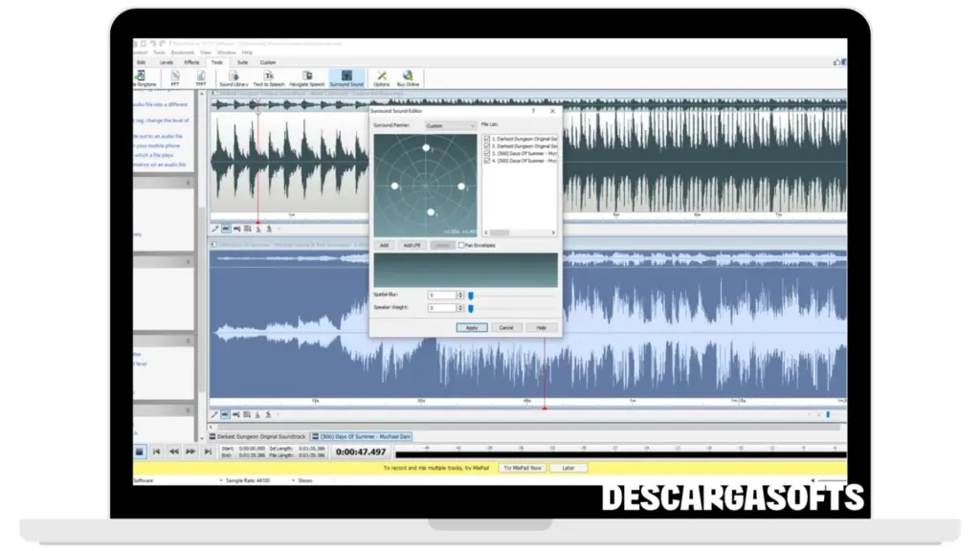Screen dimensions: 980x551
Task: Click the Try MixPad Now button
Action: click(x=523, y=468)
